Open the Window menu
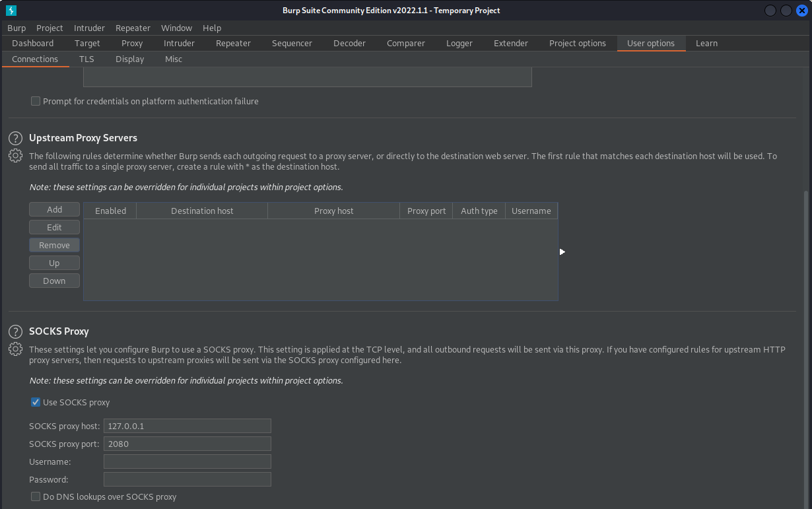Image resolution: width=812 pixels, height=509 pixels. pyautogui.click(x=176, y=28)
